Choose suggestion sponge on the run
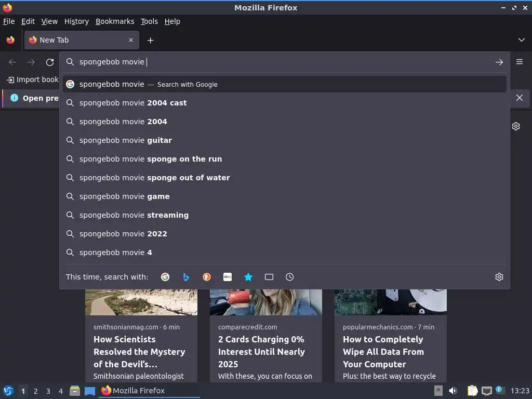 (x=284, y=159)
